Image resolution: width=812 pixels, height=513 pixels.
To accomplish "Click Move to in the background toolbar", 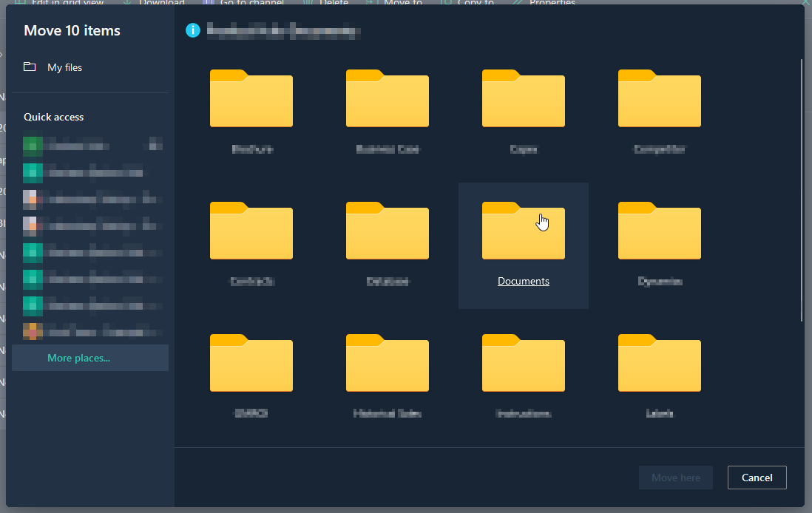I will (x=394, y=2).
